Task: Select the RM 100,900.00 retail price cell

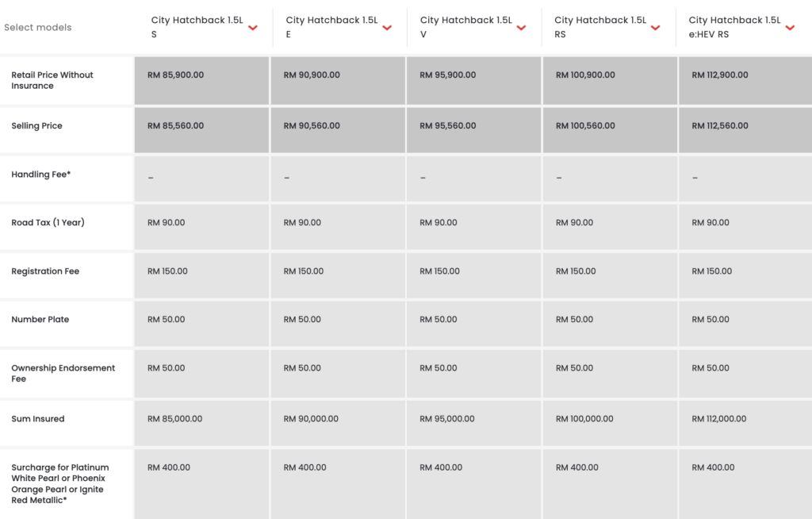Action: [585, 75]
